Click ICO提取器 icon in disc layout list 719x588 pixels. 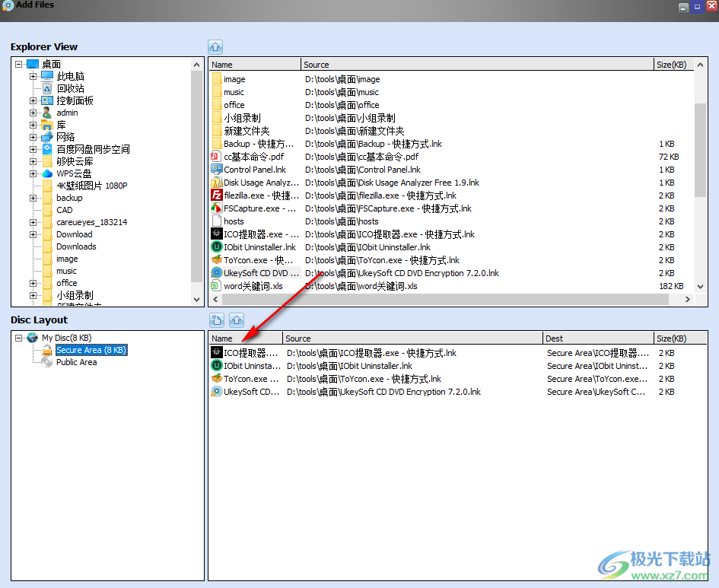pyautogui.click(x=216, y=353)
